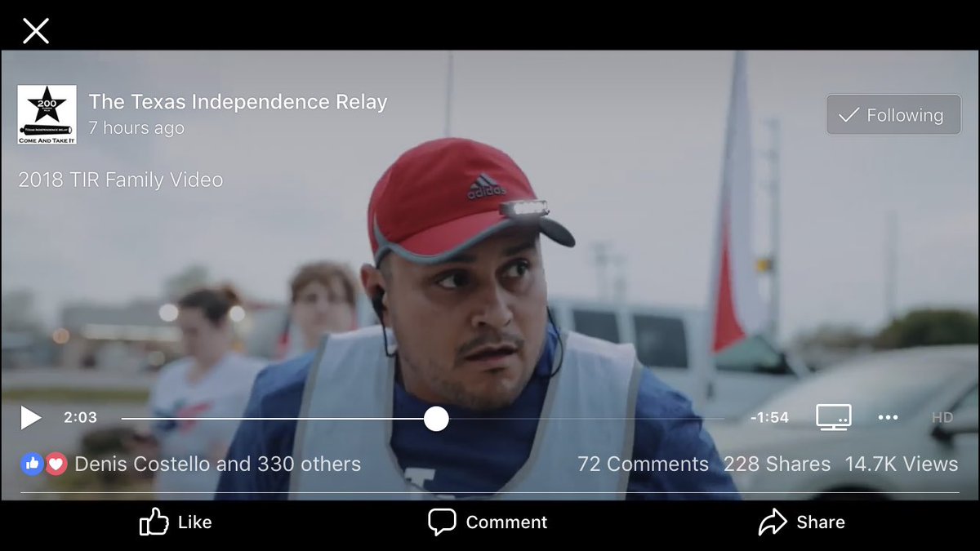
Task: View the 228 Shares
Action: point(777,464)
